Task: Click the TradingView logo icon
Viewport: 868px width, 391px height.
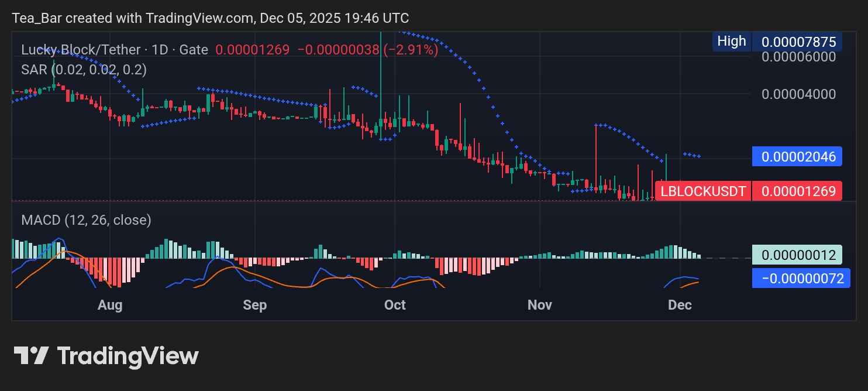Action: pos(31,355)
